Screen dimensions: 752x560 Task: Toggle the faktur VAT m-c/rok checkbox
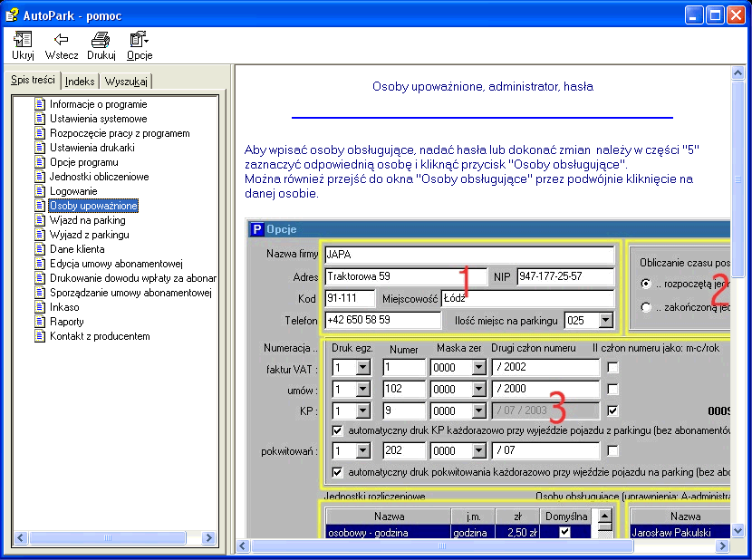coord(612,367)
